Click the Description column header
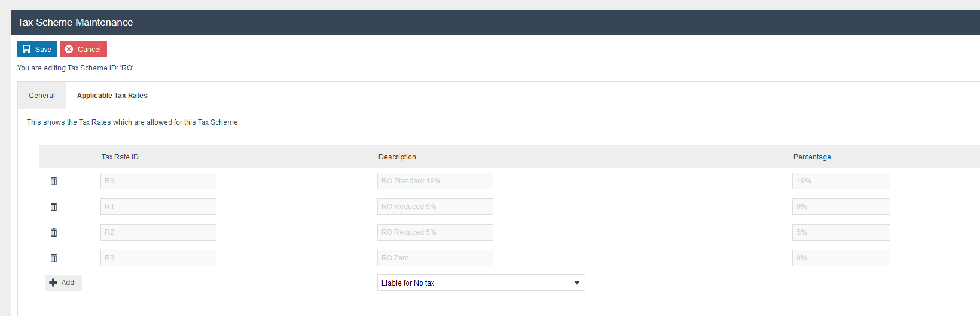980x316 pixels. tap(397, 157)
